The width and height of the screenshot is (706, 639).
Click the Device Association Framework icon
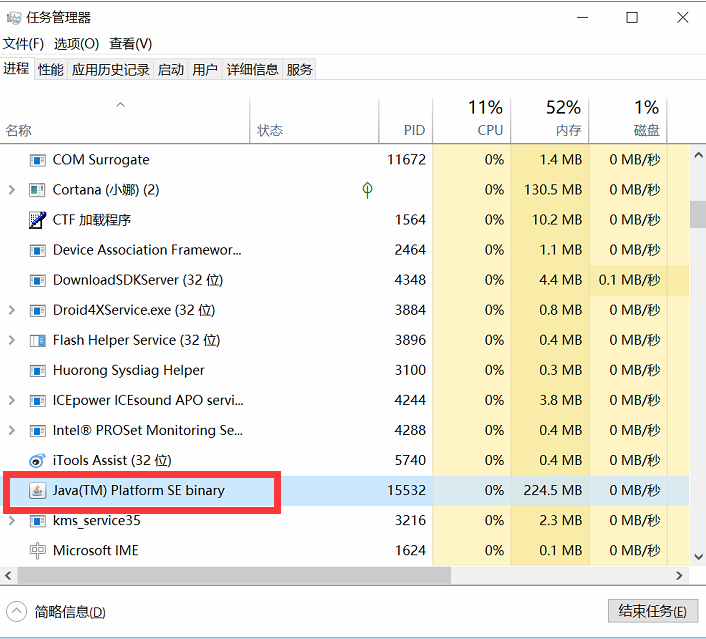click(37, 250)
